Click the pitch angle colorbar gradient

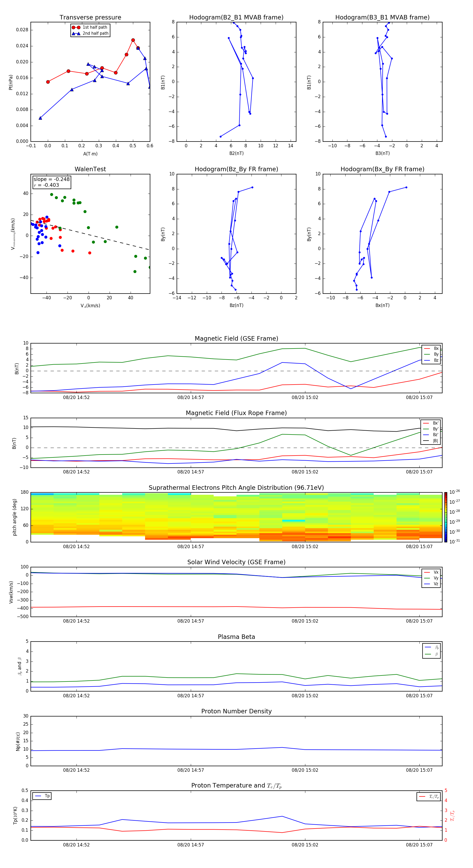[446, 517]
